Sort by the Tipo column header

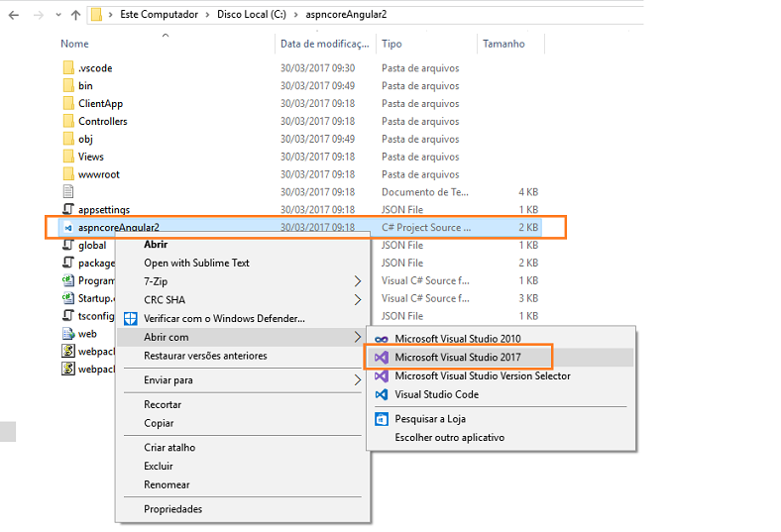point(391,44)
